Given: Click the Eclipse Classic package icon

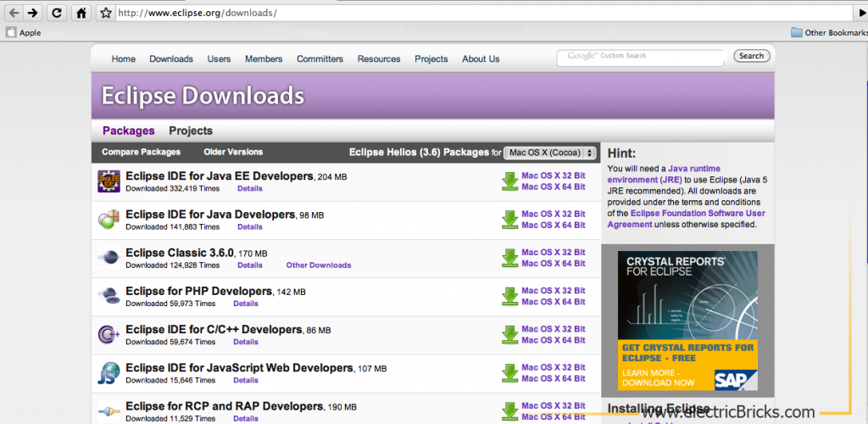Looking at the screenshot, I should (108, 258).
